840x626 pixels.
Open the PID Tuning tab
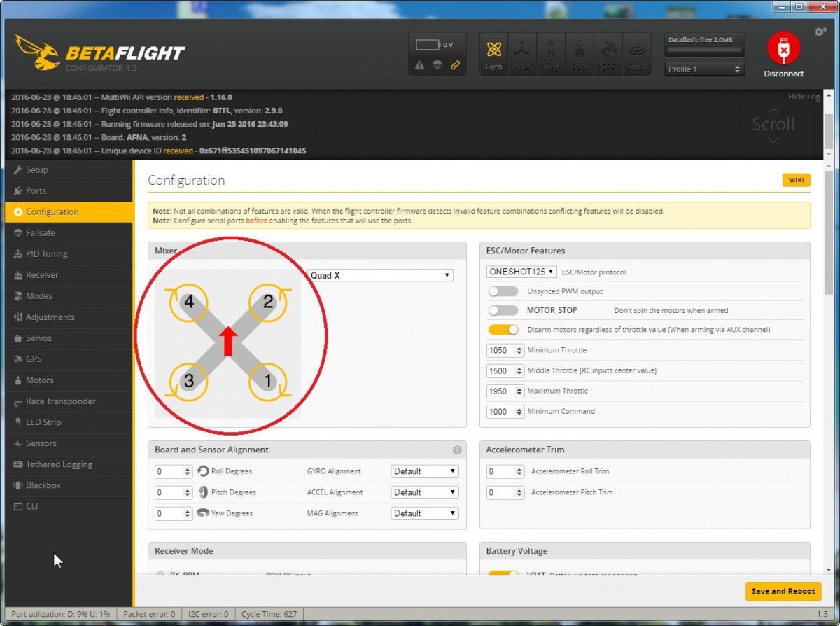point(69,253)
